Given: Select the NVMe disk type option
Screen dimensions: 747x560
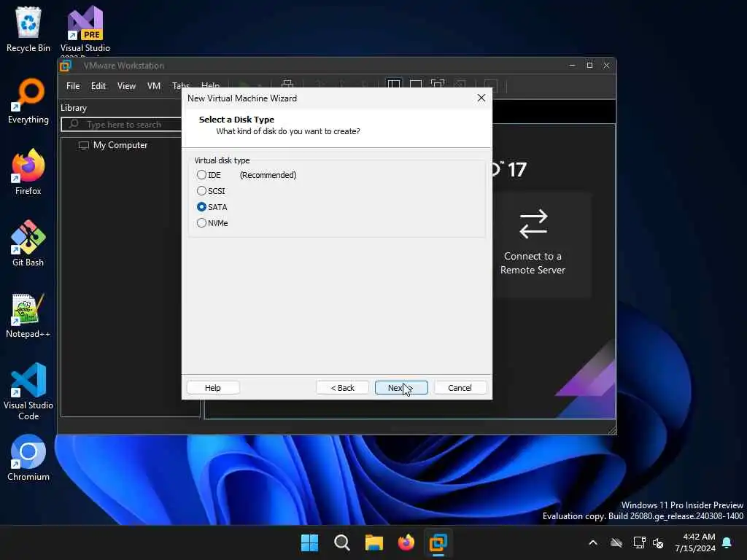Looking at the screenshot, I should click(201, 223).
